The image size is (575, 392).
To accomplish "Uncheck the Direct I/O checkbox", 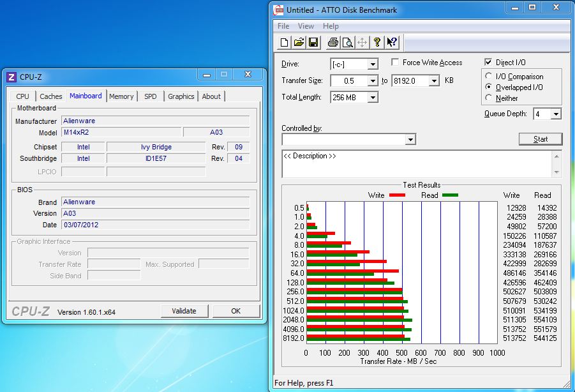I will pyautogui.click(x=489, y=63).
